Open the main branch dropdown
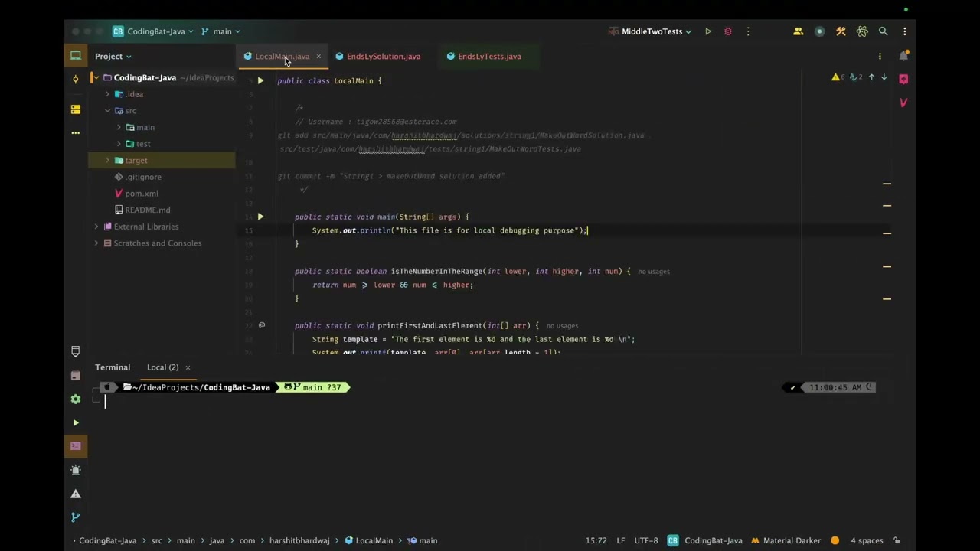Viewport: 980px width, 551px height. pyautogui.click(x=220, y=31)
